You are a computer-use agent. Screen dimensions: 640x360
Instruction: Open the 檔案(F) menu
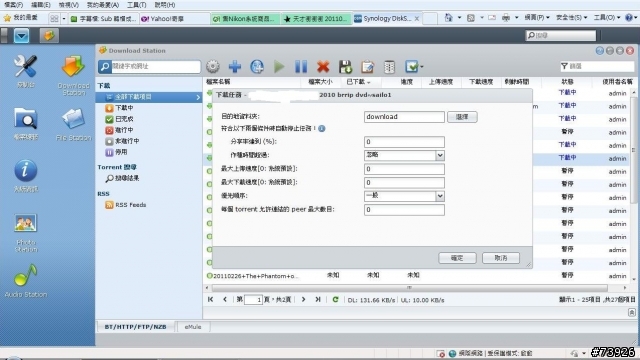click(x=13, y=5)
